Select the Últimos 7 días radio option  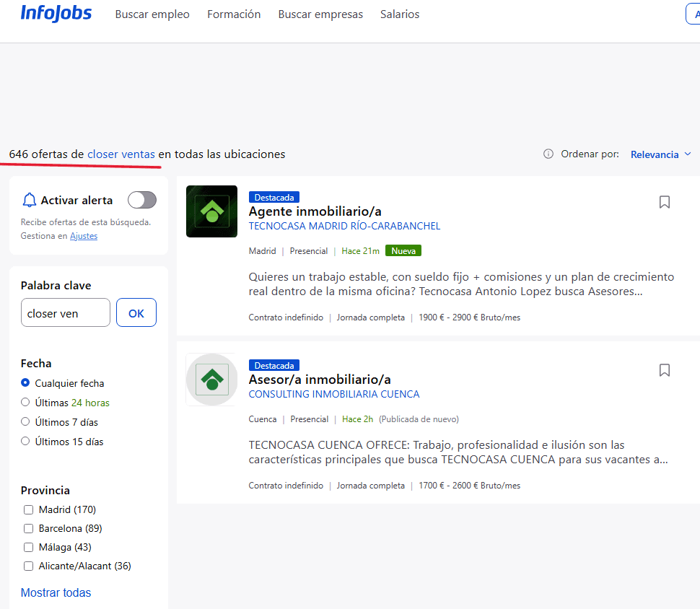coord(25,421)
